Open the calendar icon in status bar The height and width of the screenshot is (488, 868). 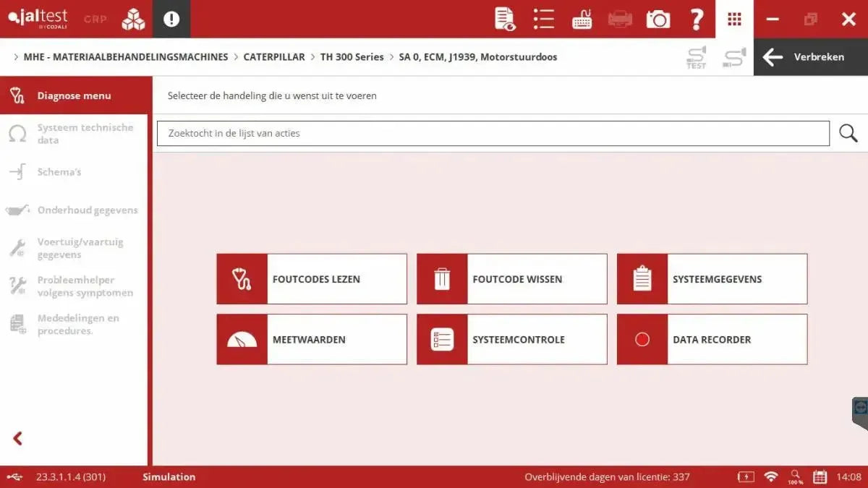(820, 476)
